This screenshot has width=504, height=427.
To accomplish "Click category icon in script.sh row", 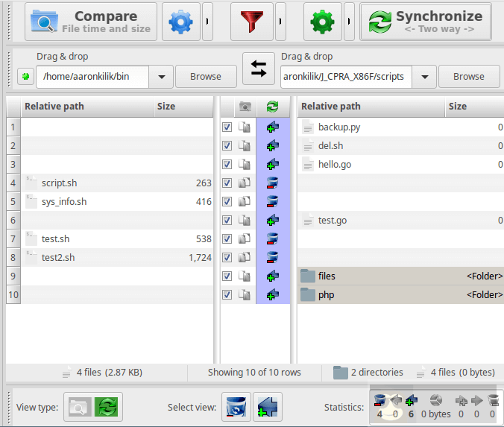I will [x=245, y=183].
